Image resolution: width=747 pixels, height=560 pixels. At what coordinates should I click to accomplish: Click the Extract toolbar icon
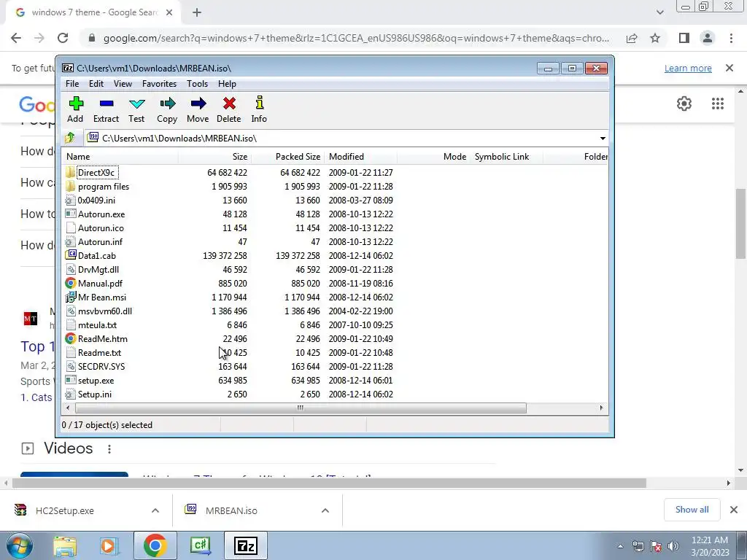[x=107, y=104]
